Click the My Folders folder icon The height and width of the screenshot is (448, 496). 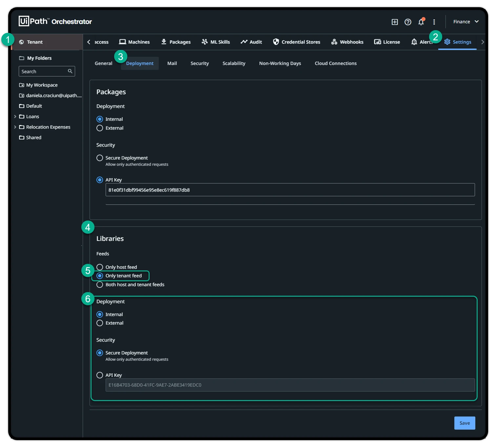click(22, 58)
